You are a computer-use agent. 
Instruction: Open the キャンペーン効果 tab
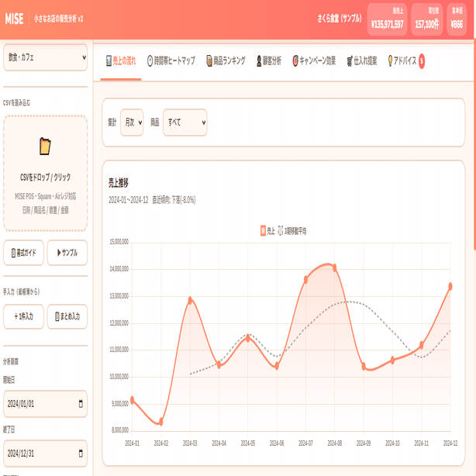point(314,61)
